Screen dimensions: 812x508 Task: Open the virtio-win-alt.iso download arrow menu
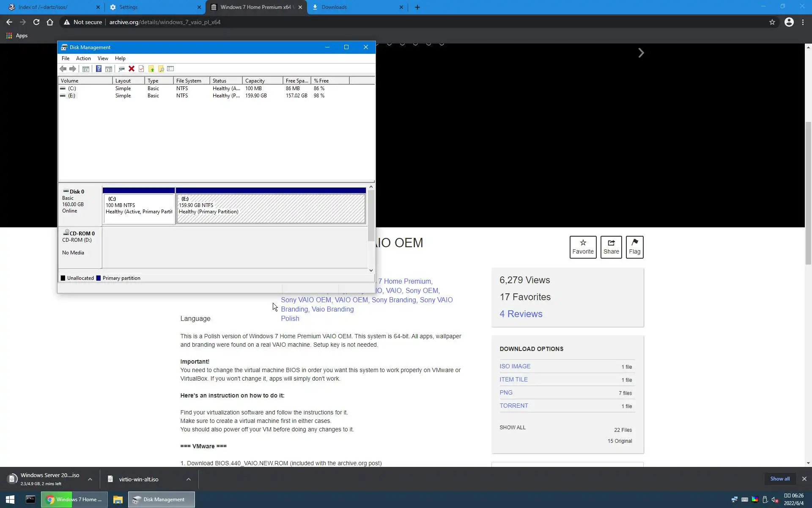189,479
